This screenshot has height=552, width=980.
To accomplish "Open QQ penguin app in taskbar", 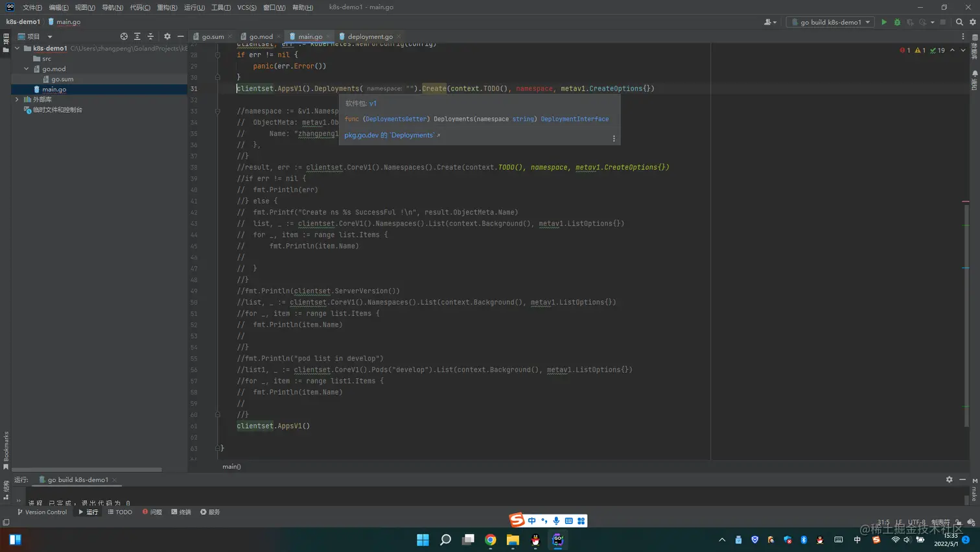I will [x=535, y=540].
